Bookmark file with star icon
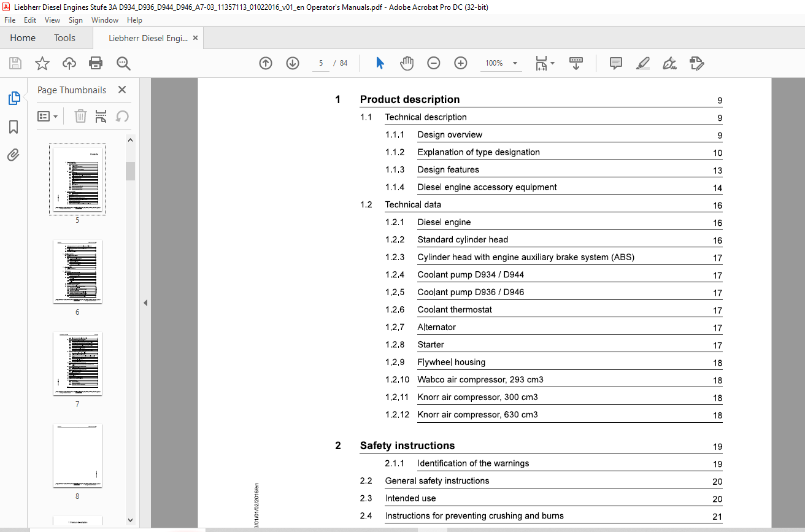The width and height of the screenshot is (805, 532). point(42,63)
